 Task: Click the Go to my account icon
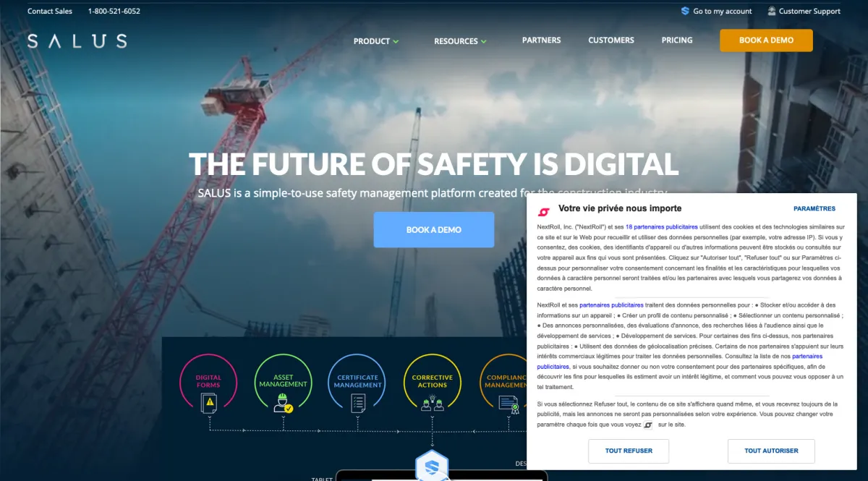685,11
